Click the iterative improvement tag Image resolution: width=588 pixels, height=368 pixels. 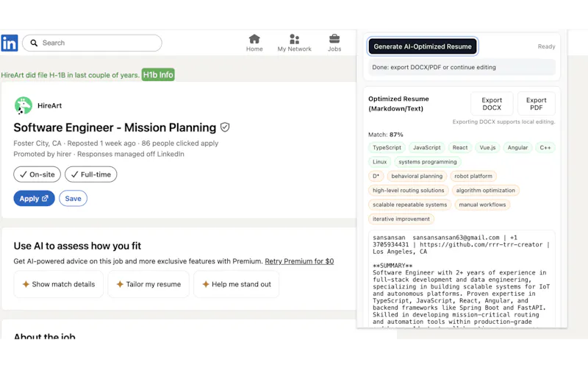point(401,219)
